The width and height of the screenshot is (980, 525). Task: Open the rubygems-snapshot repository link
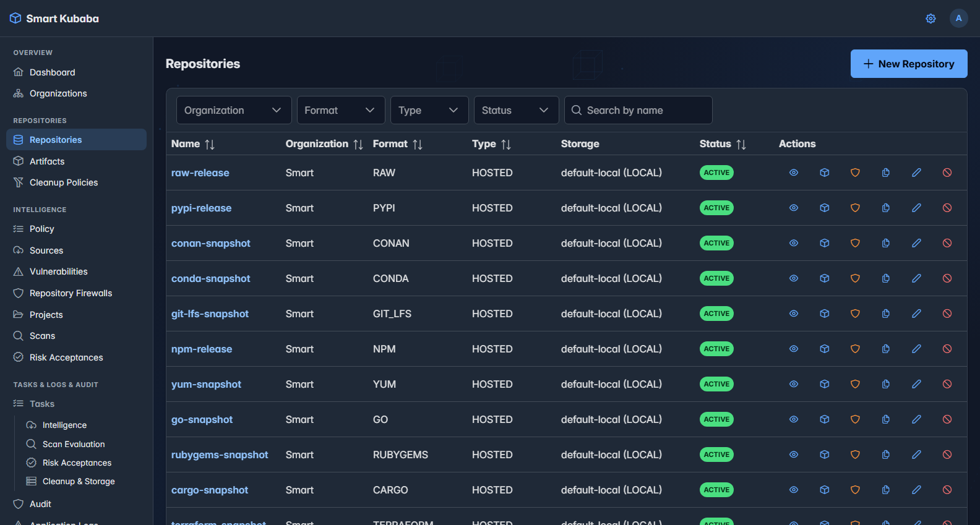tap(220, 455)
